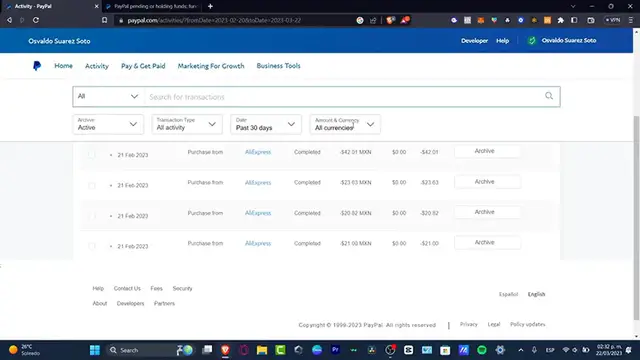Image resolution: width=640 pixels, height=360 pixels.
Task: Switch language to Español
Action: click(x=508, y=294)
